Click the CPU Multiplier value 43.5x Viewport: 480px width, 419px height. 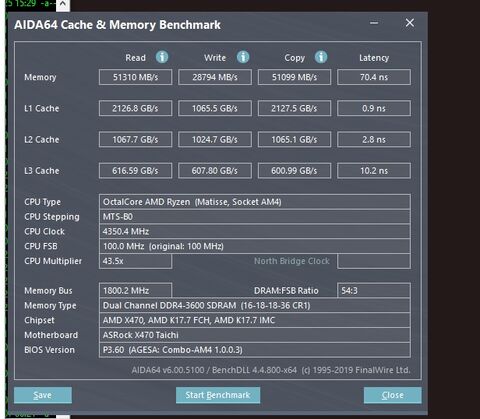pyautogui.click(x=135, y=261)
